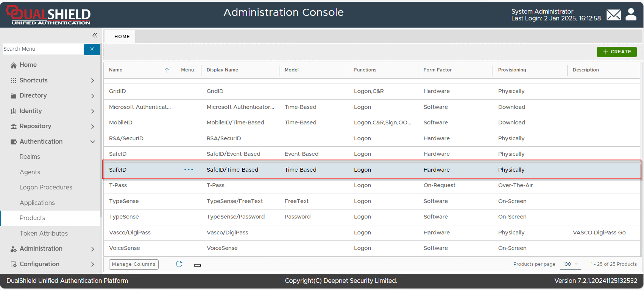Collapse the sidebar with double-chevron icon
The width and height of the screenshot is (644, 290).
95,35
